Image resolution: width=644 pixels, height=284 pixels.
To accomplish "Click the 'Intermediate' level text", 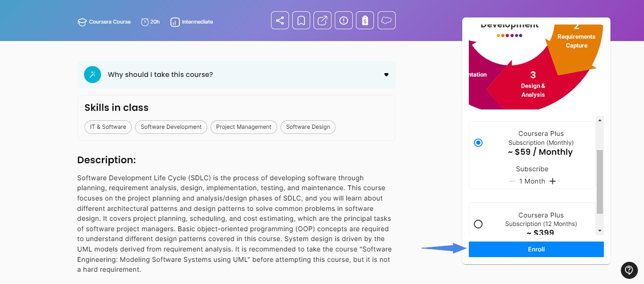I will tap(197, 22).
